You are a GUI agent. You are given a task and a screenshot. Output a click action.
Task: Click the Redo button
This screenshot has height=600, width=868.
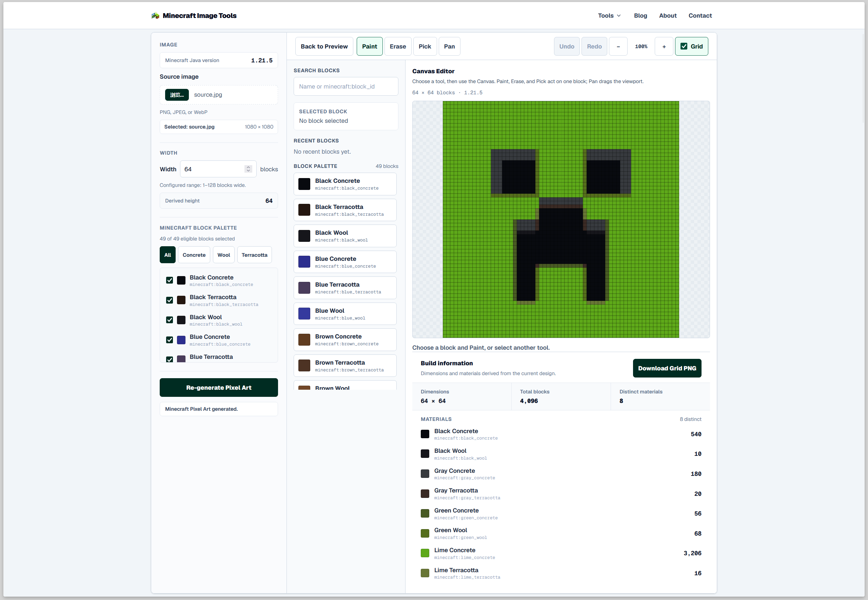[594, 46]
